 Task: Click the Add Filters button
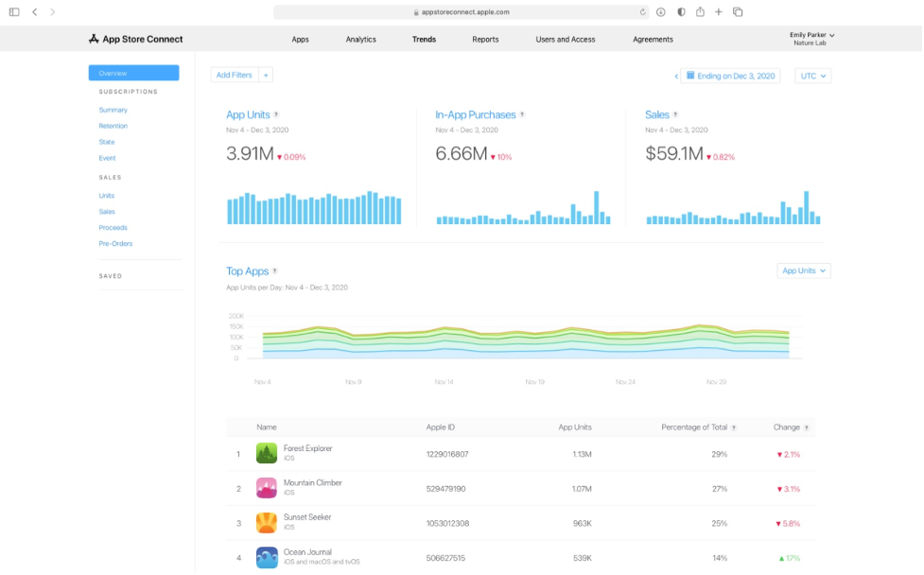[x=234, y=75]
